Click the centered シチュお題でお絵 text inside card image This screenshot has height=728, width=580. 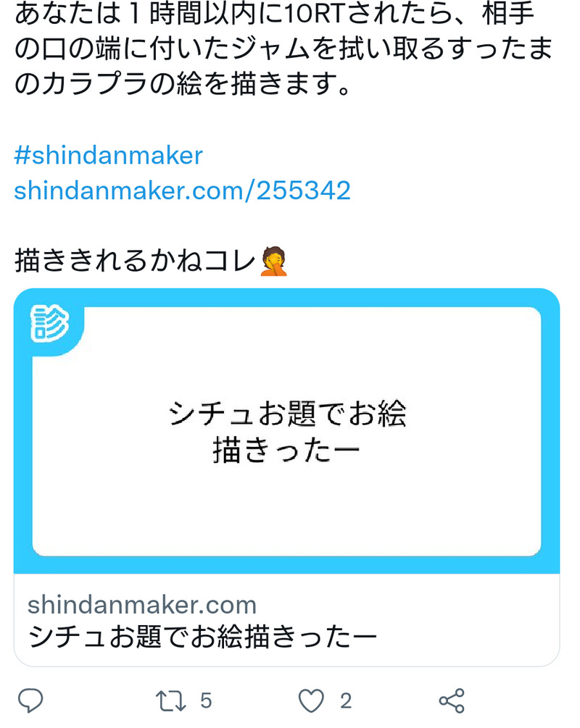point(287,413)
